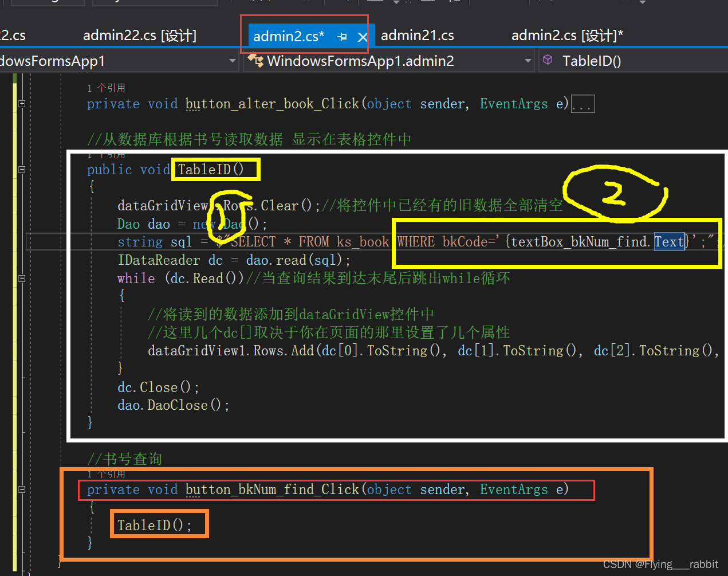This screenshot has width=728, height=576.
Task: Collapse the TableID method using its minus marker
Action: (22, 170)
